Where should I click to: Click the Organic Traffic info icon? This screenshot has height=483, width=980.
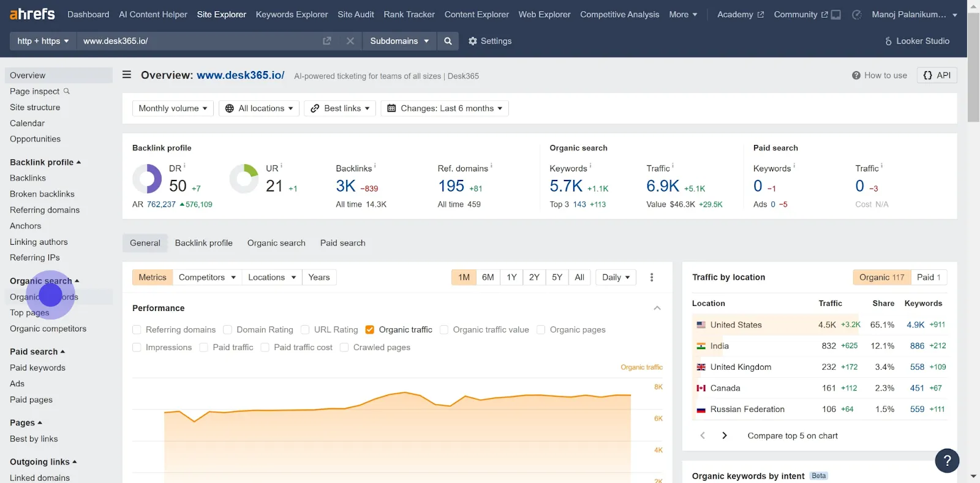673,165
